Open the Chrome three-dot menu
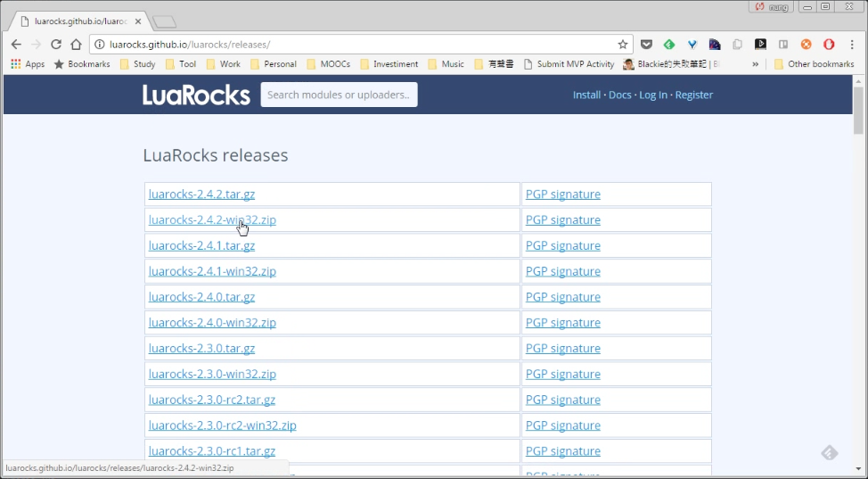Image resolution: width=868 pixels, height=479 pixels. point(853,45)
